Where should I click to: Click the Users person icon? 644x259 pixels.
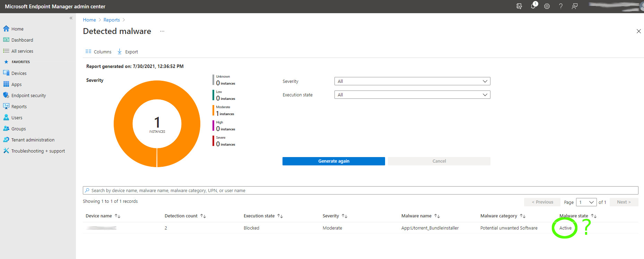point(6,118)
